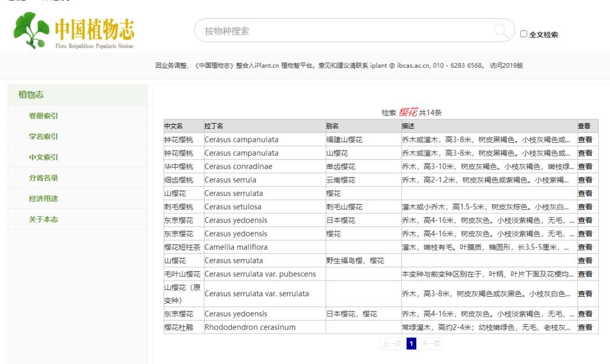Click 查看 for Cerasus conradinae
This screenshot has width=610, height=364.
pyautogui.click(x=585, y=166)
